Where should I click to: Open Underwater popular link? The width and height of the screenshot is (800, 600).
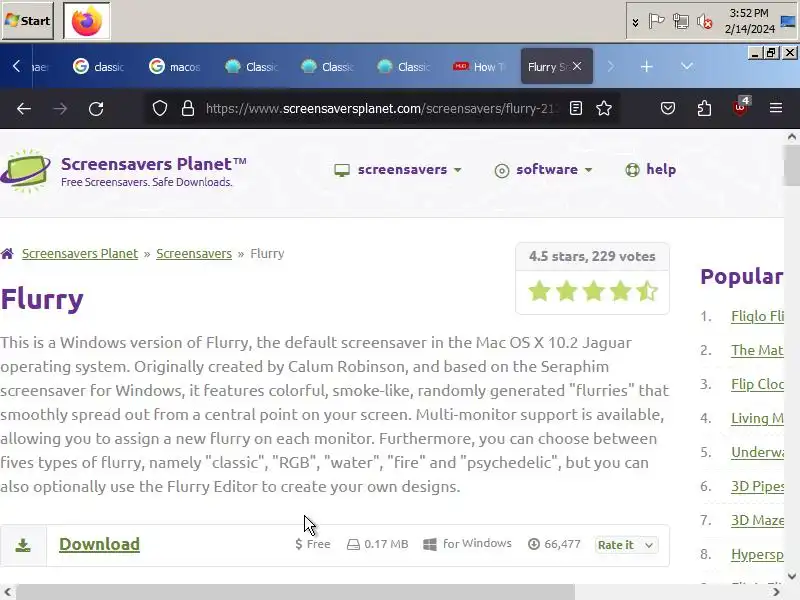coord(757,452)
